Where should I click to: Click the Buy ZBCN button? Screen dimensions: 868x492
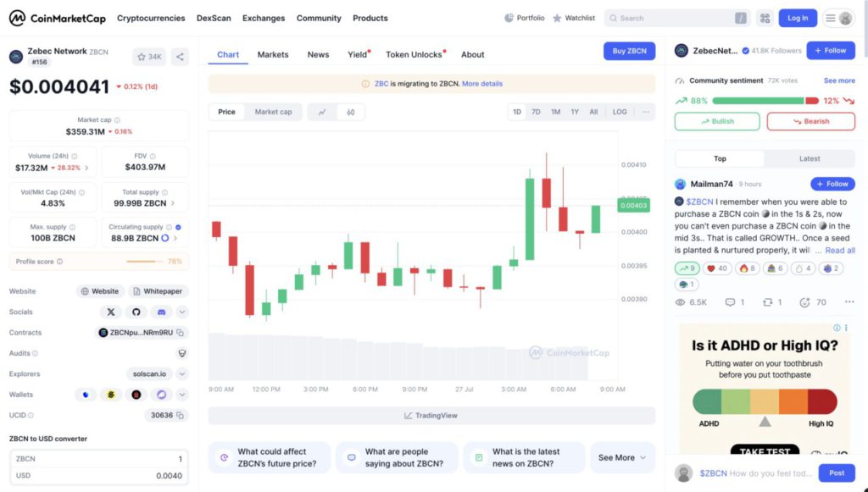[629, 51]
